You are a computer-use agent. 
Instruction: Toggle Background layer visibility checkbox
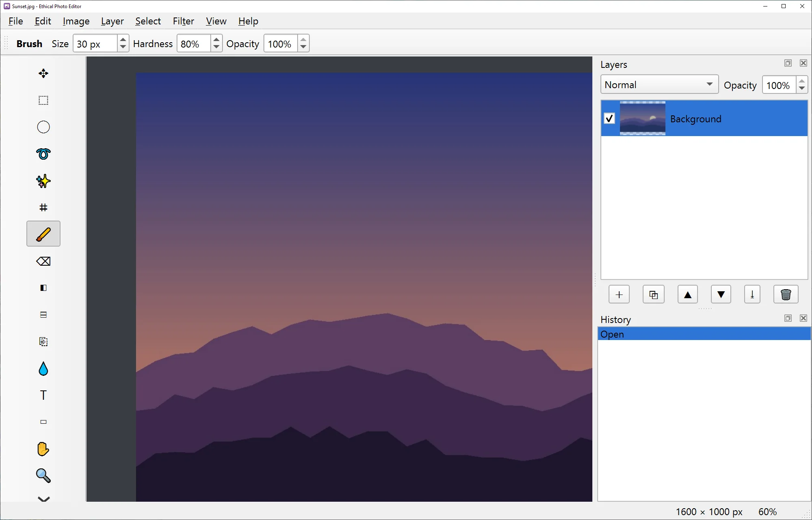coord(609,119)
